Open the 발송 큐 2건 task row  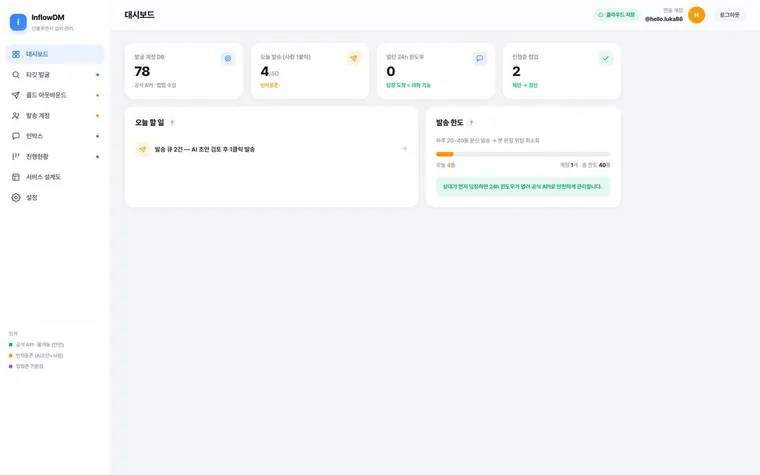tap(271, 149)
